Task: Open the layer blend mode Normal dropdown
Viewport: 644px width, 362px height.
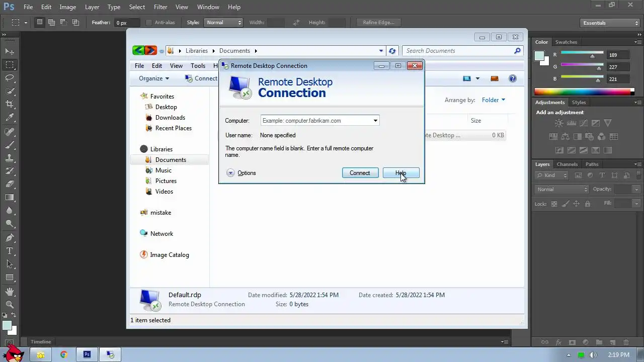Action: pyautogui.click(x=562, y=189)
